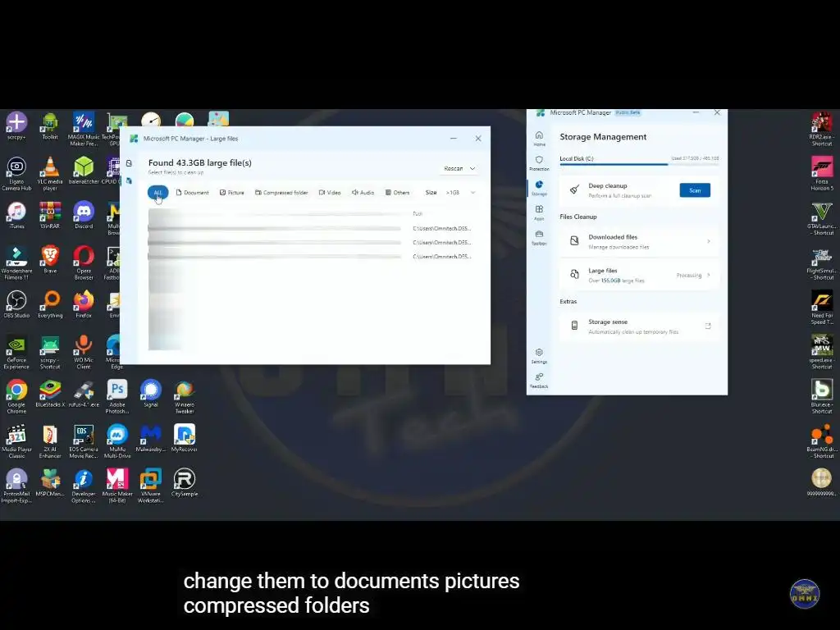The image size is (840, 630).
Task: Open the Forza Horizon 5 desktop shortcut
Action: [x=822, y=174]
